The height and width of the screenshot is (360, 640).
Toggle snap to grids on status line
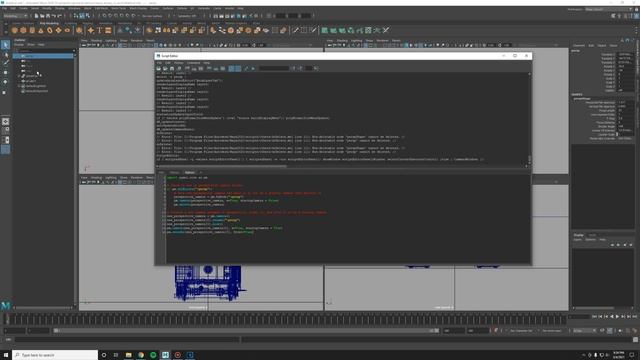pyautogui.click(x=104, y=16)
